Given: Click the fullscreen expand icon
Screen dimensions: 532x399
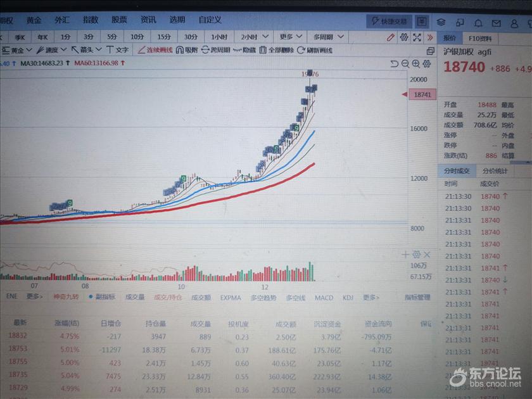Looking at the screenshot, I should [418, 37].
